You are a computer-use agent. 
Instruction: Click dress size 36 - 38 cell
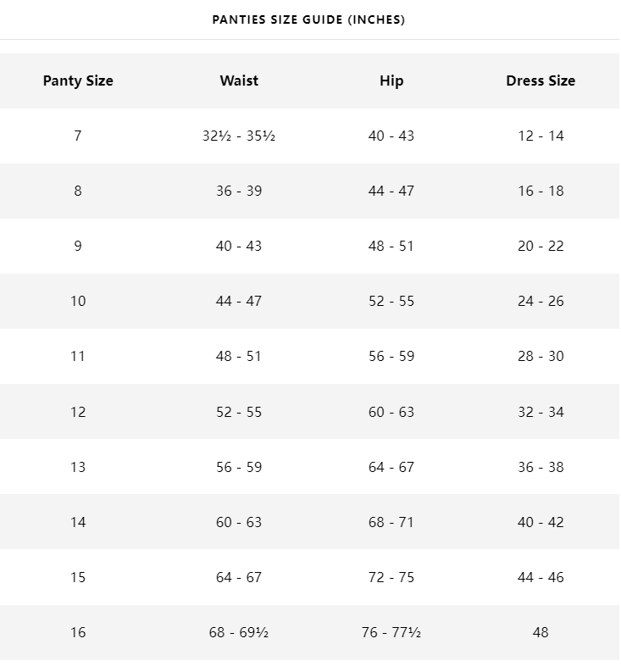click(541, 467)
